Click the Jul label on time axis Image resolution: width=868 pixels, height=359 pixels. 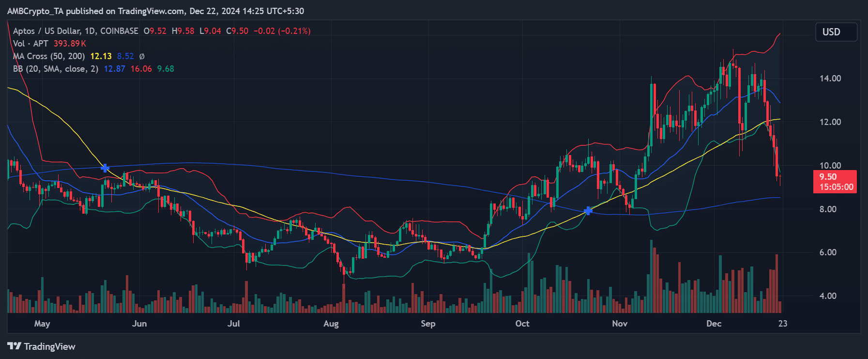tap(234, 324)
